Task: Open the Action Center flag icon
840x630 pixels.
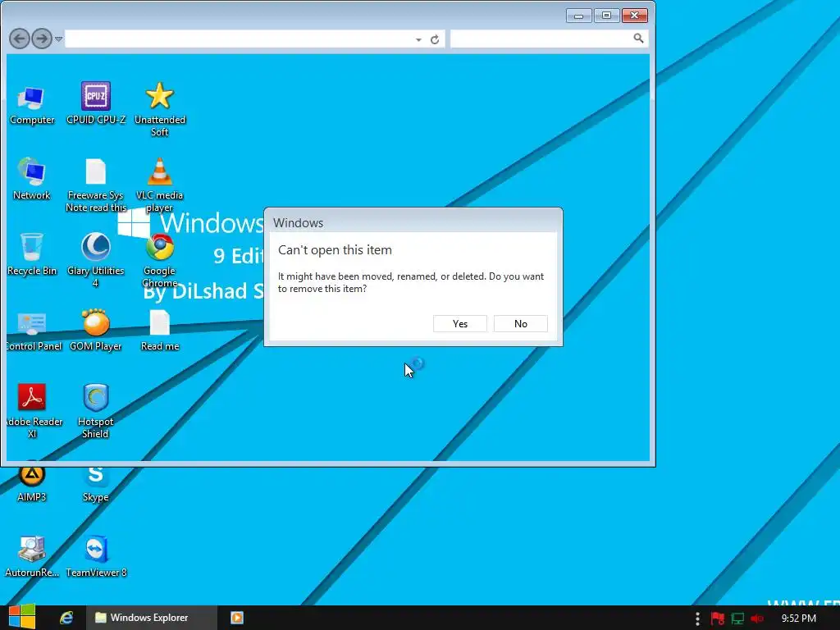Action: (x=717, y=619)
